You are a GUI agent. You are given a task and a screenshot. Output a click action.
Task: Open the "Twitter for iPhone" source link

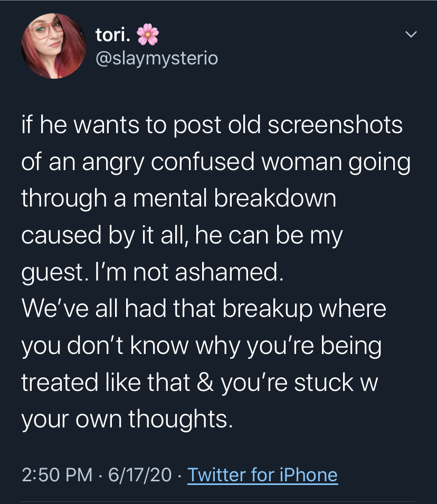[262, 474]
